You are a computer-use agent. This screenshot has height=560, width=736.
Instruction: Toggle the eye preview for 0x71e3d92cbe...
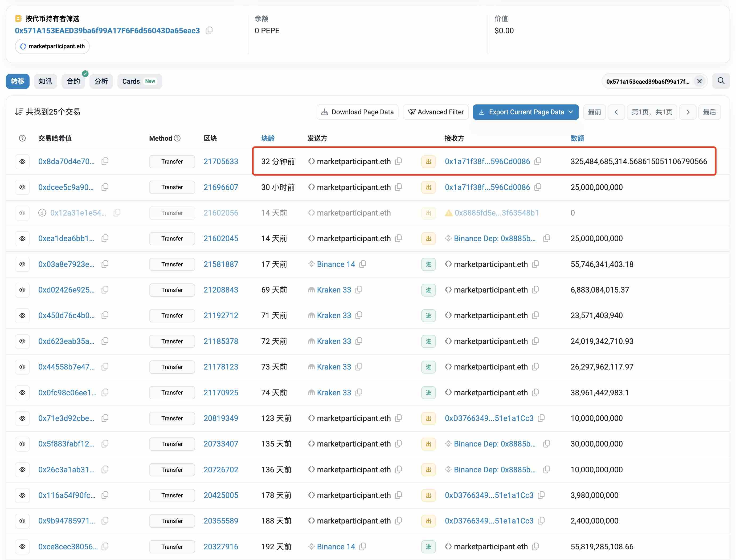[x=22, y=418]
